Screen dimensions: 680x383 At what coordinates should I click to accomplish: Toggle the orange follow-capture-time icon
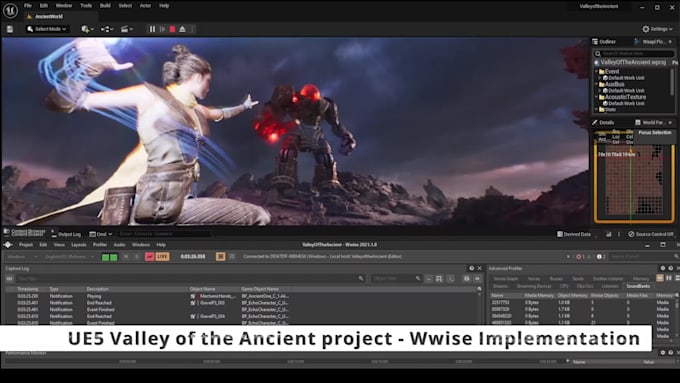(220, 257)
